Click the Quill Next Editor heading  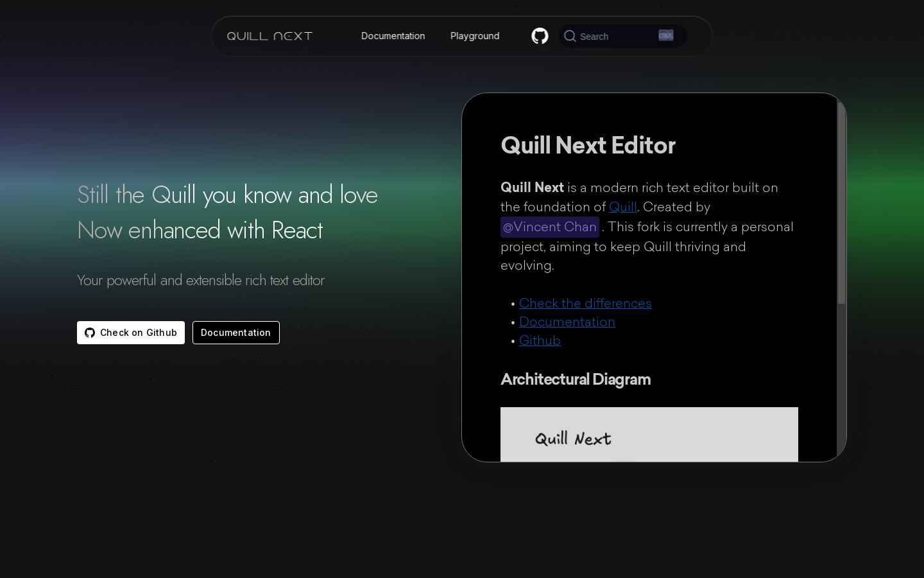pyautogui.click(x=588, y=145)
